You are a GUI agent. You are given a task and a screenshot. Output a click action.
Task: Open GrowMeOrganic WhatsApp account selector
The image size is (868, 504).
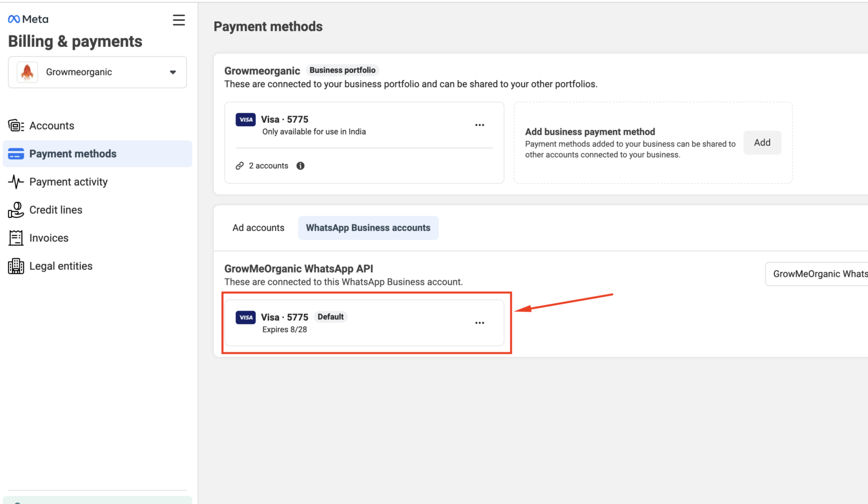(817, 274)
